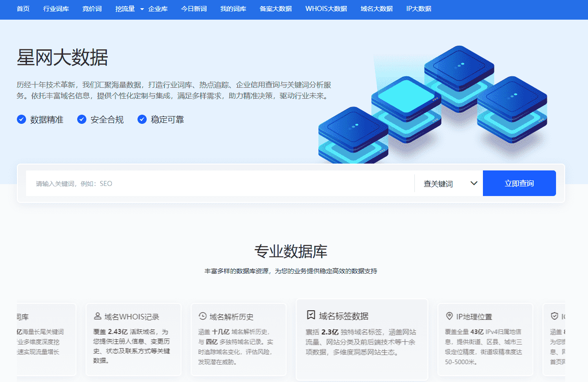Click the shield icon on the rightmost card
The image size is (588, 382).
coord(554,316)
